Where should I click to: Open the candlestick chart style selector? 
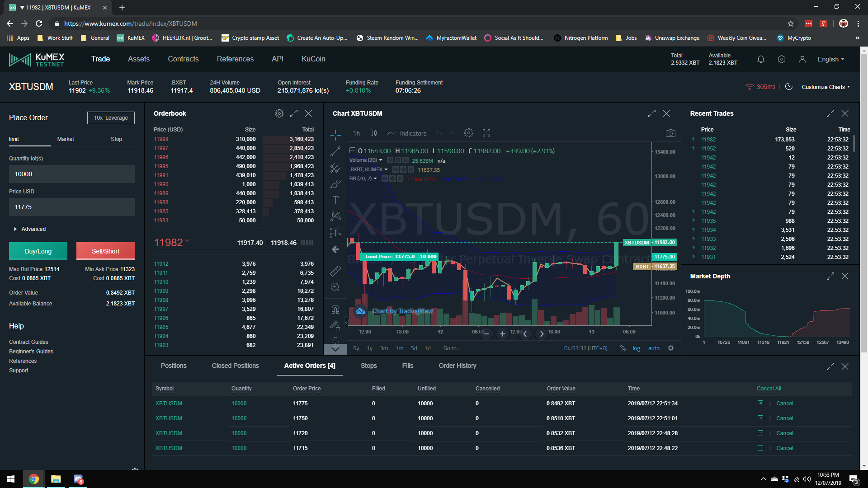pos(373,133)
